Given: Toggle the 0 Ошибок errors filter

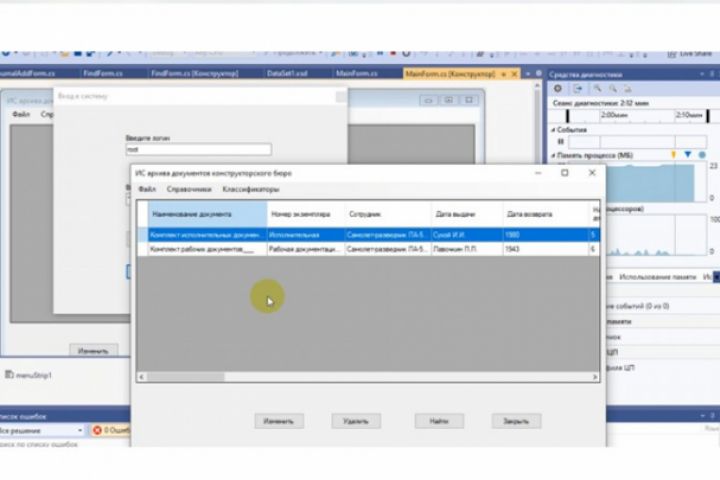Looking at the screenshot, I should 111,430.
